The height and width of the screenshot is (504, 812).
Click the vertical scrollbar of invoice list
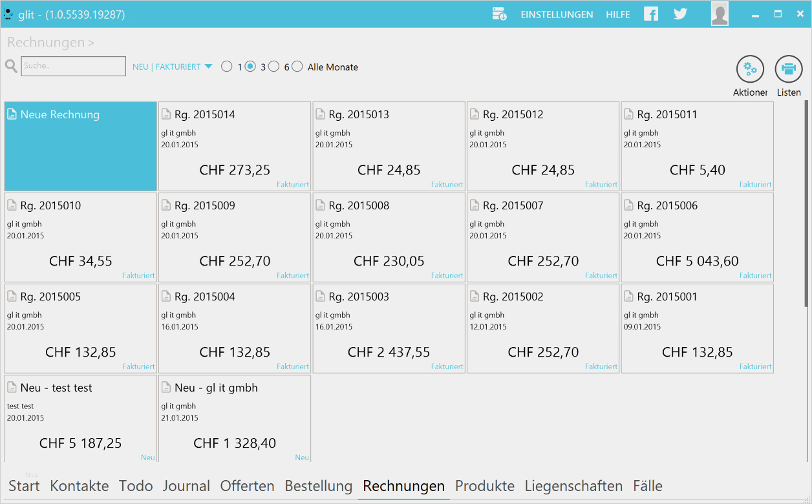806,202
